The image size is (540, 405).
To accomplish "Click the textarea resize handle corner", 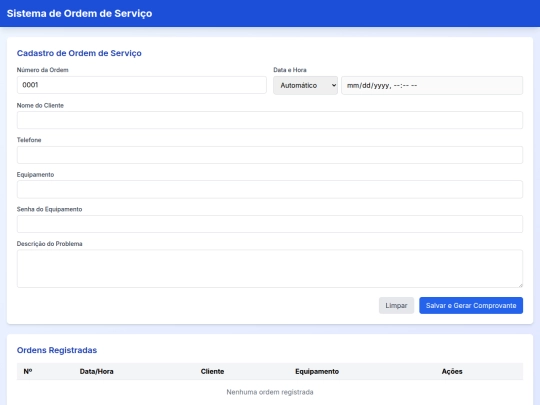I will click(x=520, y=285).
